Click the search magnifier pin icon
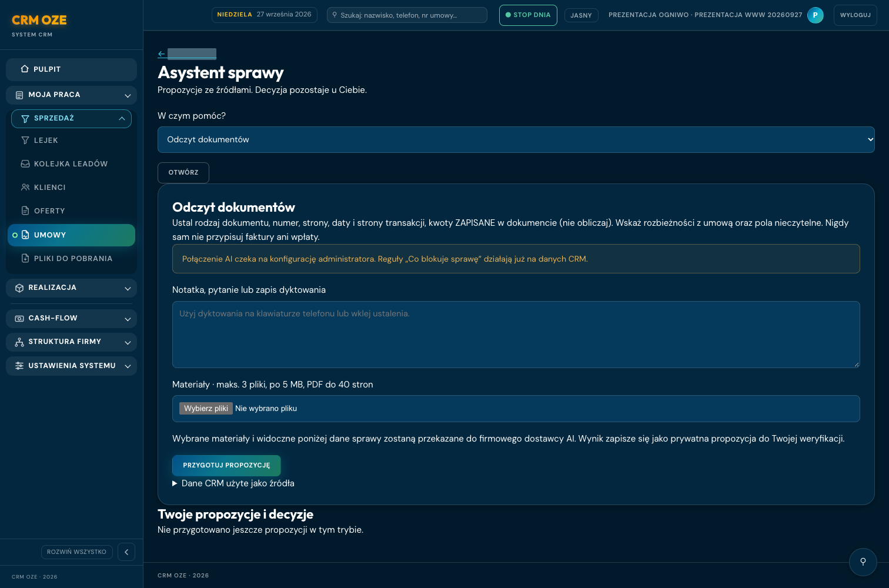Image resolution: width=889 pixels, height=588 pixels. (x=335, y=15)
